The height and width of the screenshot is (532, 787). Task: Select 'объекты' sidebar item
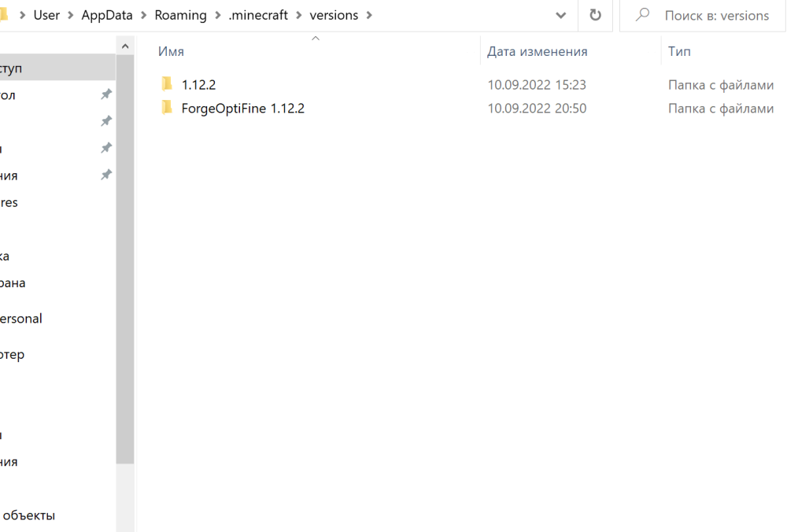(28, 515)
